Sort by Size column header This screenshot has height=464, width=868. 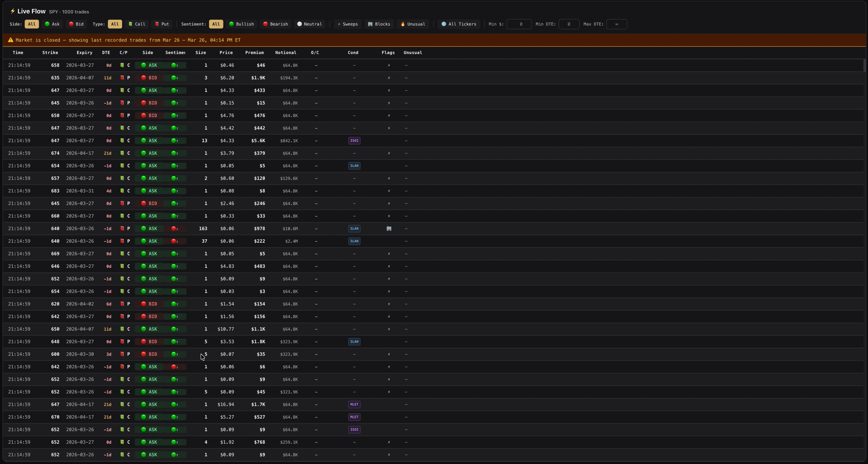tap(200, 53)
